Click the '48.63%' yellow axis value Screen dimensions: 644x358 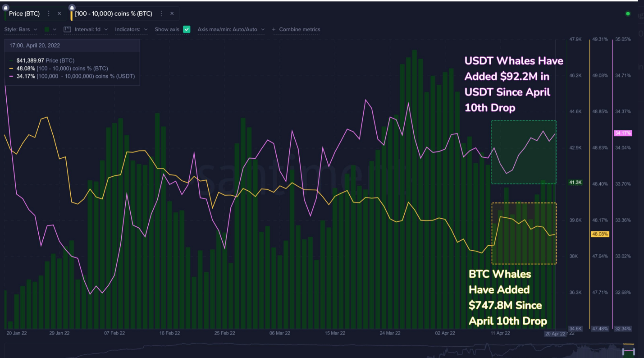click(600, 148)
